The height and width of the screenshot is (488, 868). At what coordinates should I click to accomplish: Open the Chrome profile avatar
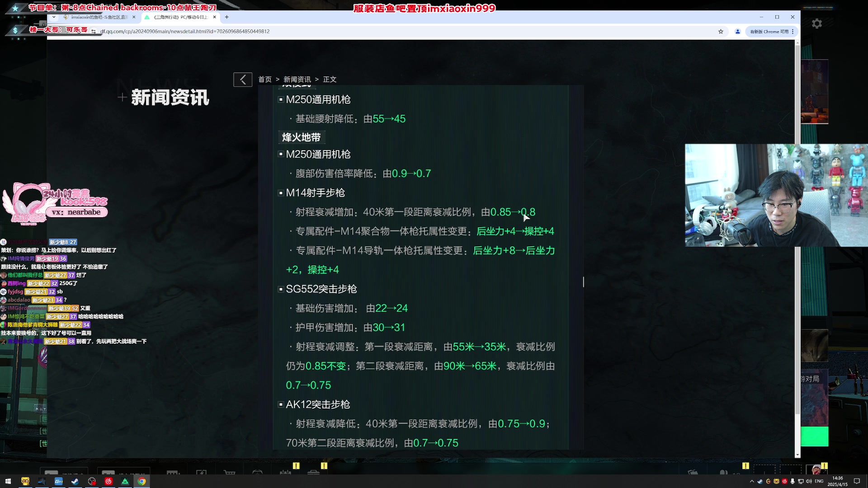(x=738, y=32)
